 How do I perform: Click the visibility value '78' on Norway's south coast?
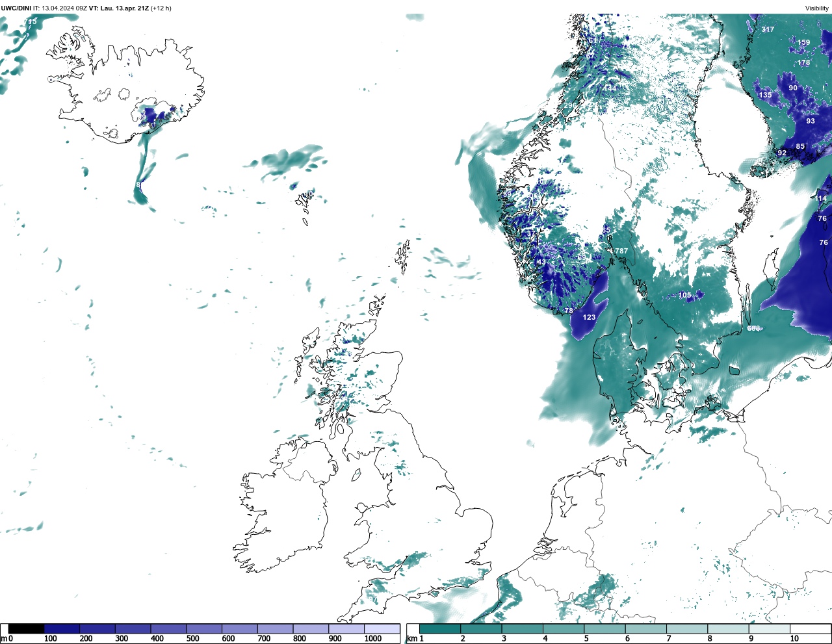[x=569, y=311]
